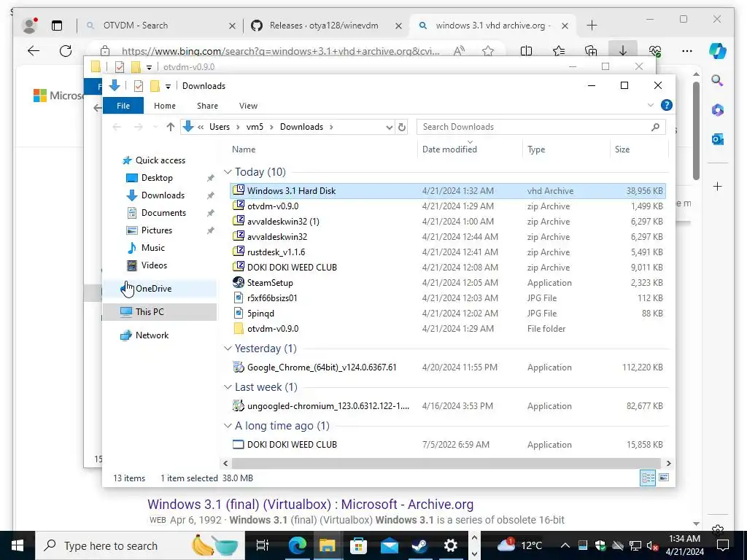Switch to details view layout icon
This screenshot has height=560, width=747.
coord(648,478)
